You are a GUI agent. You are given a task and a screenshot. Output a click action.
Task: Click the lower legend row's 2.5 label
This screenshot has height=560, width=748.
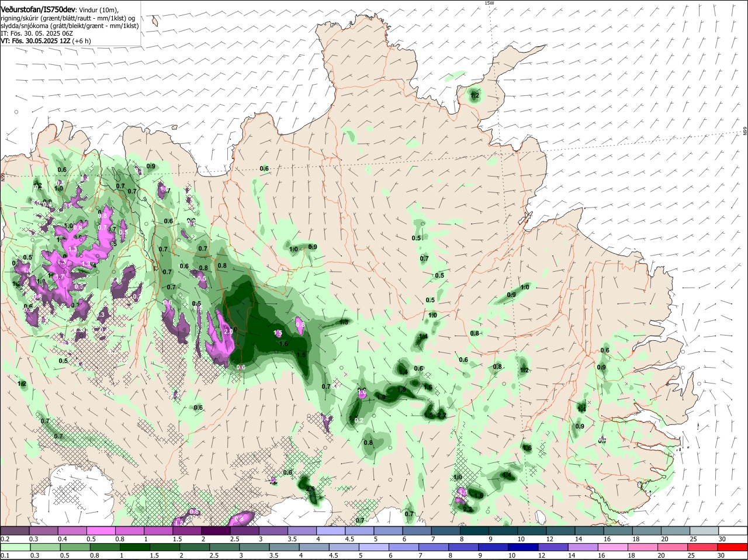[214, 555]
